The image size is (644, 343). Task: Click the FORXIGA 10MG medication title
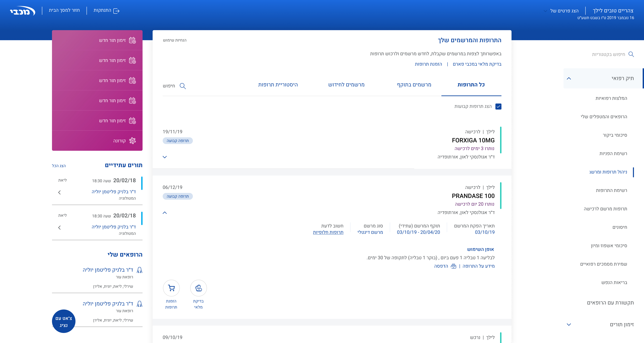[x=473, y=141]
